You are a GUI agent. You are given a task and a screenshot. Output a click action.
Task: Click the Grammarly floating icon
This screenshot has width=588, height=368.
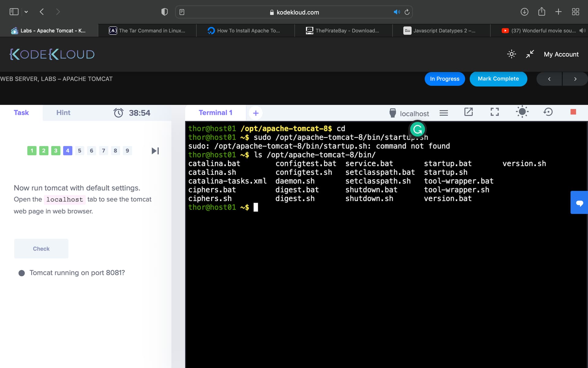click(418, 129)
